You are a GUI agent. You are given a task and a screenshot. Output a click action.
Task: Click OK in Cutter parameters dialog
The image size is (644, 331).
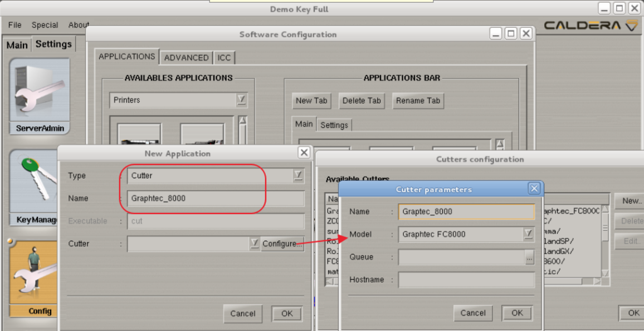(x=517, y=313)
